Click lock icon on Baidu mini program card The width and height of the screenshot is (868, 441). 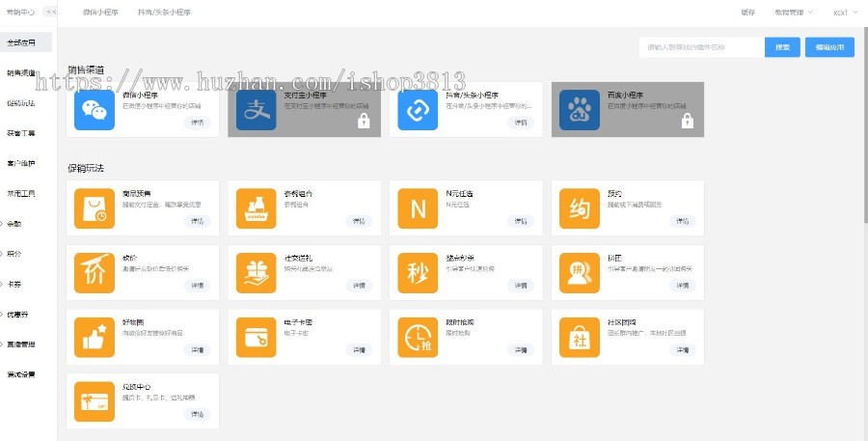687,121
